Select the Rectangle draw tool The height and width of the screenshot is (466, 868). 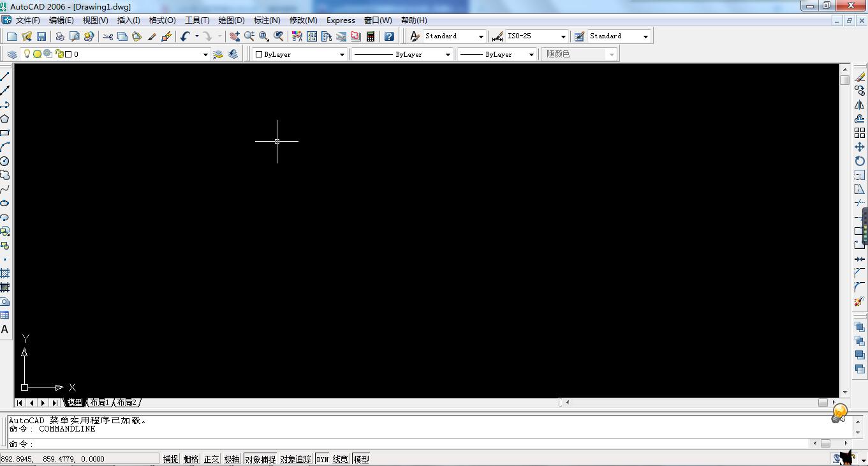point(4,133)
